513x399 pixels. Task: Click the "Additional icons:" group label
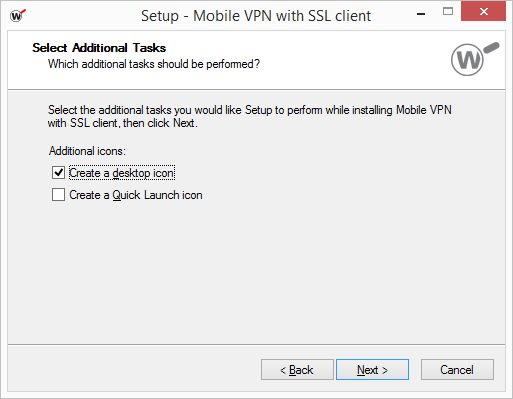(87, 151)
